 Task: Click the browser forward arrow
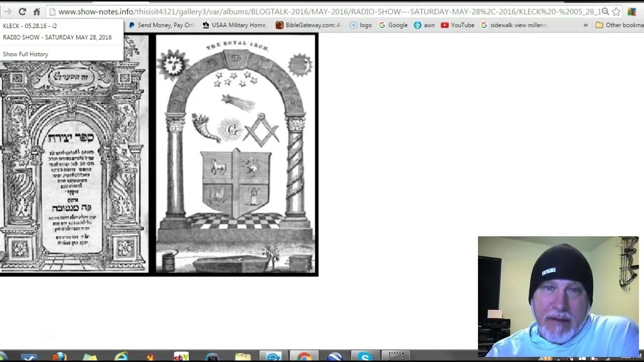8,12
